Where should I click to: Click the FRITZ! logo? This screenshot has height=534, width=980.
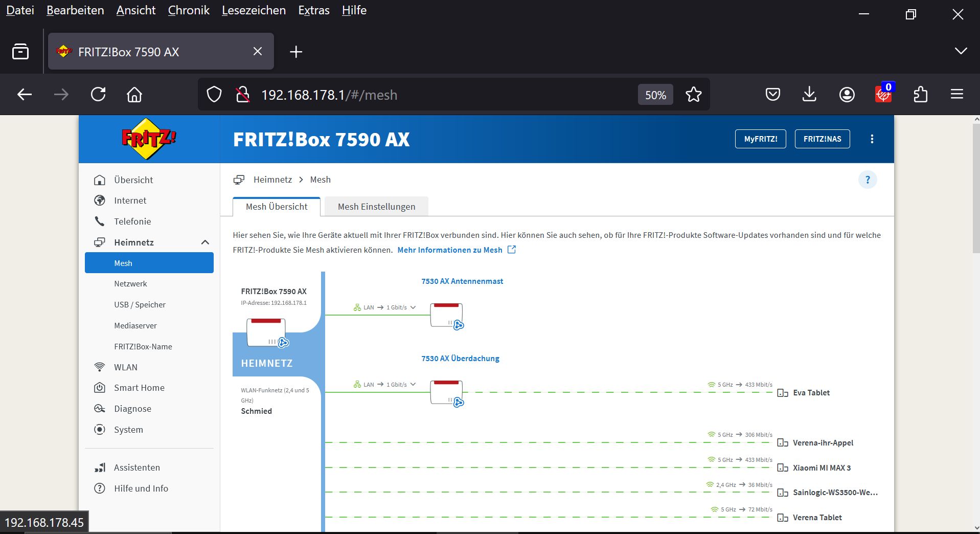pos(149,139)
